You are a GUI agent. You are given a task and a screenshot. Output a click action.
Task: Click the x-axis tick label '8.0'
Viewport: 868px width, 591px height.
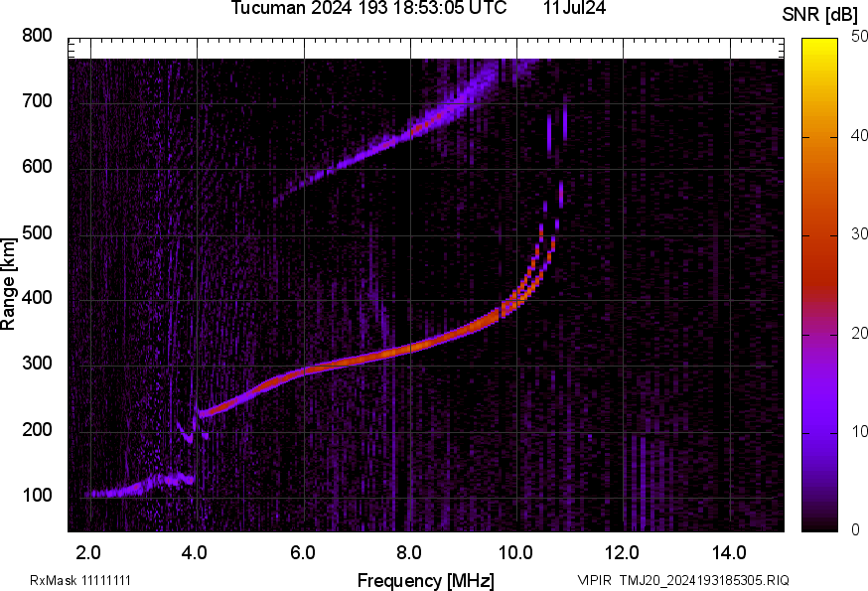point(409,553)
